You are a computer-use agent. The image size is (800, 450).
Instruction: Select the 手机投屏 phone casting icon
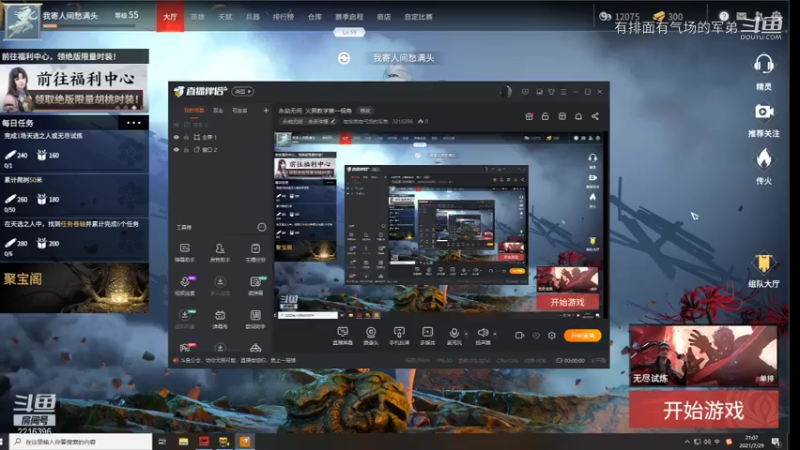click(399, 332)
